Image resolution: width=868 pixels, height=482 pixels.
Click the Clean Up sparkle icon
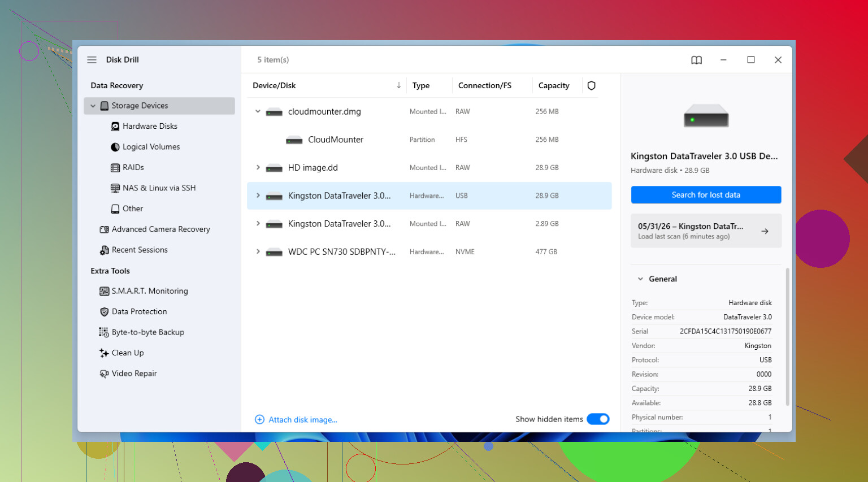105,353
